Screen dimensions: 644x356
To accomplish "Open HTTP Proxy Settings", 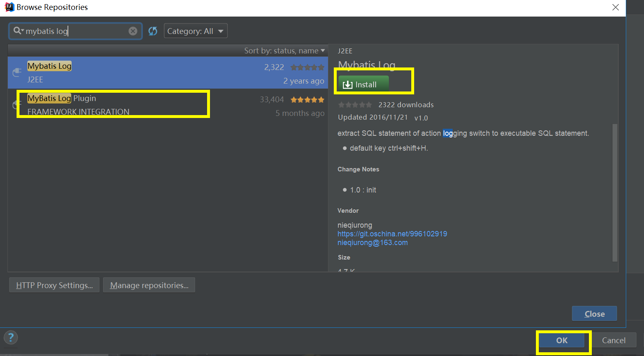I will (54, 285).
